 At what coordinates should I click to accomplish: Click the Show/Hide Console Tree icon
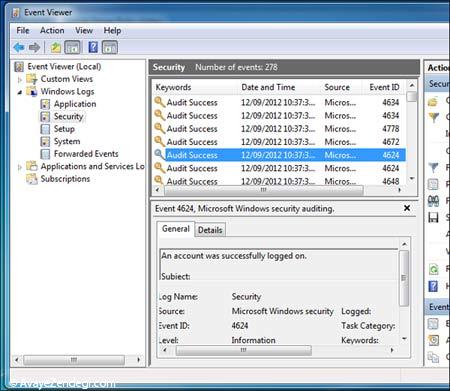pos(72,47)
